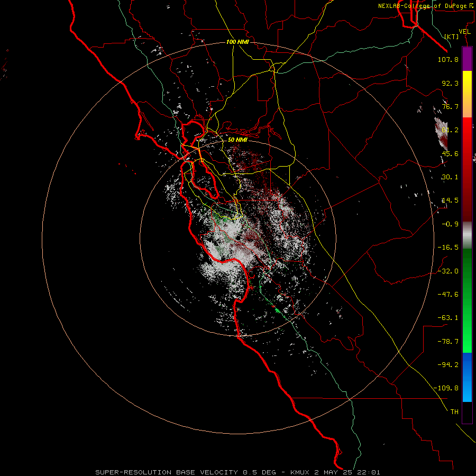Click the TH label beside the color bar

pos(454,412)
